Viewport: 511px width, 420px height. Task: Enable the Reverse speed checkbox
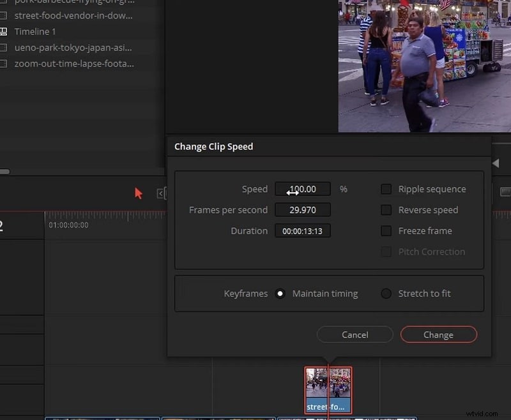(386, 210)
